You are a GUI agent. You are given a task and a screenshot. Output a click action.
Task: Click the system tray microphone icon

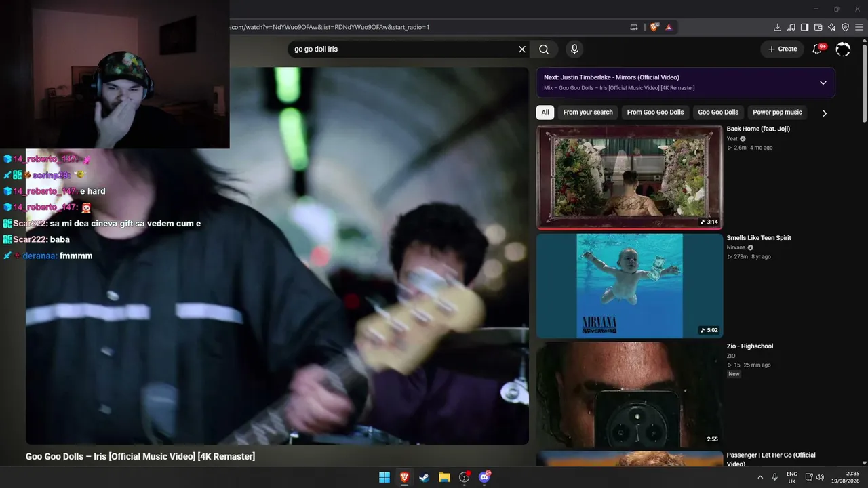click(x=775, y=477)
